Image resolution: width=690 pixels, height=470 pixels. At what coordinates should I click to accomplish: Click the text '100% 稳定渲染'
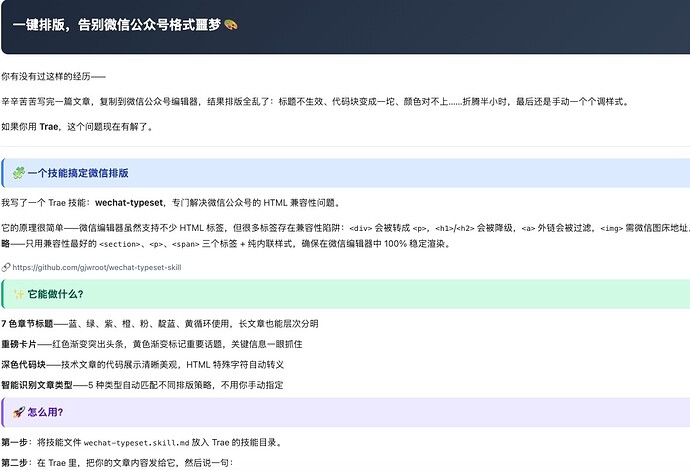tap(414, 243)
